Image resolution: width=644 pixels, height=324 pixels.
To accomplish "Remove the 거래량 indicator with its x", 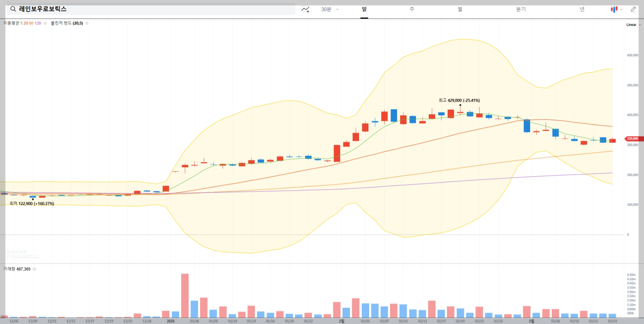I will 35,269.
